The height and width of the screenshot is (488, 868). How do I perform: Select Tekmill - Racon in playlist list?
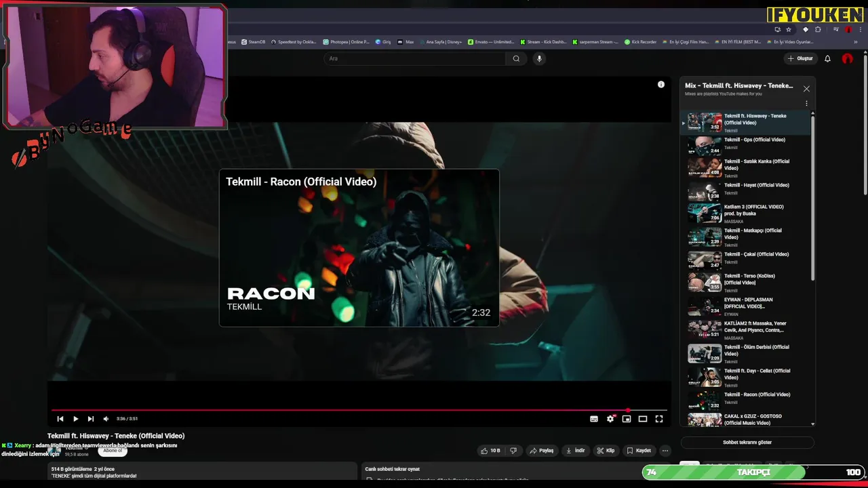click(746, 401)
